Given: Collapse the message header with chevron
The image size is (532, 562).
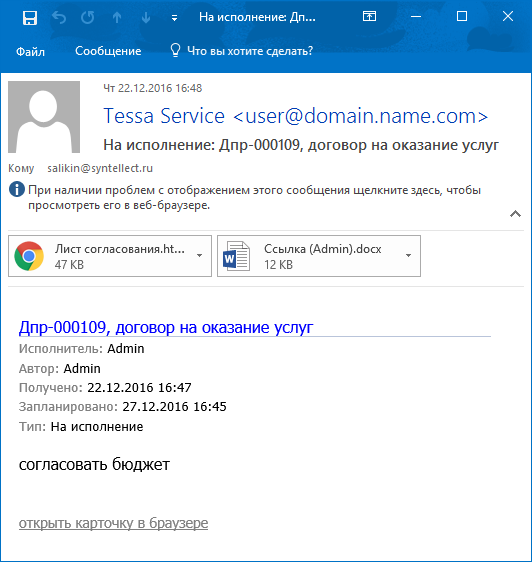Looking at the screenshot, I should [x=515, y=214].
